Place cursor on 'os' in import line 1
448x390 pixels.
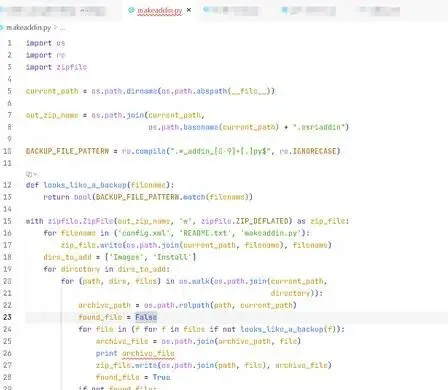(61, 43)
